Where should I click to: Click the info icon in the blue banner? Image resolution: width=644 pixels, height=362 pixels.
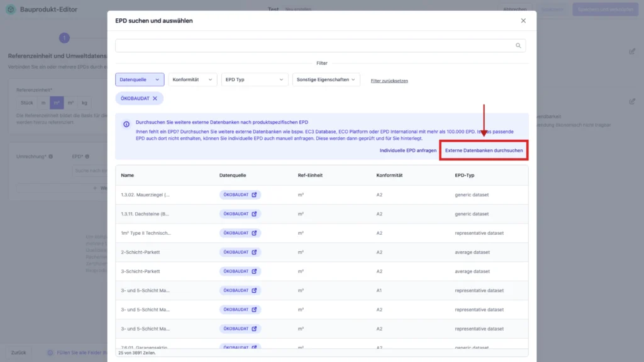point(126,124)
